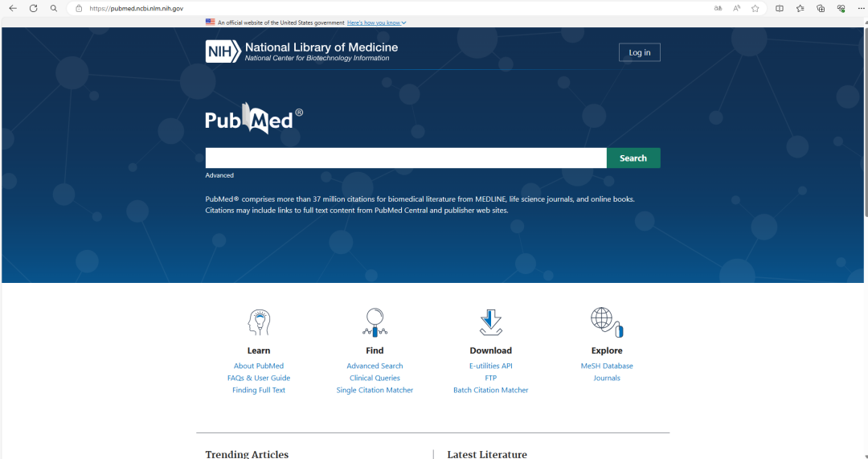Viewport: 868px width, 459px height.
Task: Open the split screen icon
Action: point(780,8)
